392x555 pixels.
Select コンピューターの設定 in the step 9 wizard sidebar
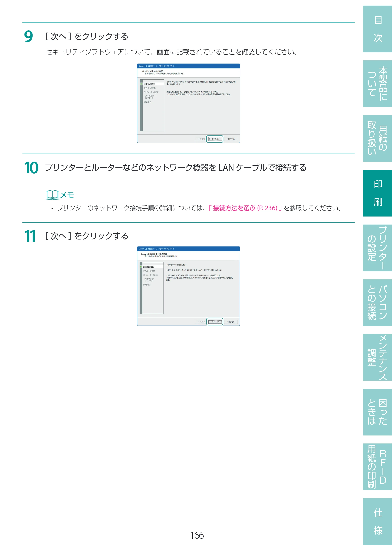point(151,92)
